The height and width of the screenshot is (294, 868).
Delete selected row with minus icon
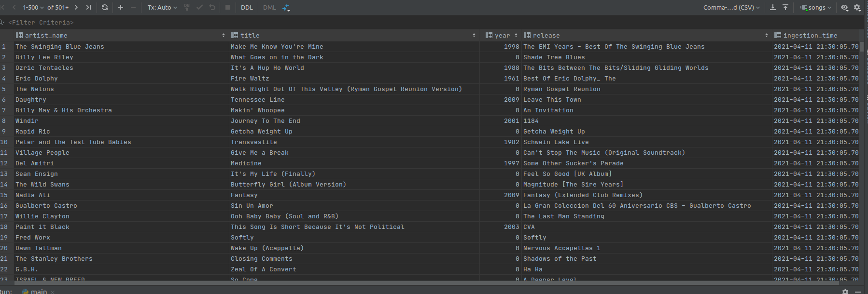coord(133,7)
